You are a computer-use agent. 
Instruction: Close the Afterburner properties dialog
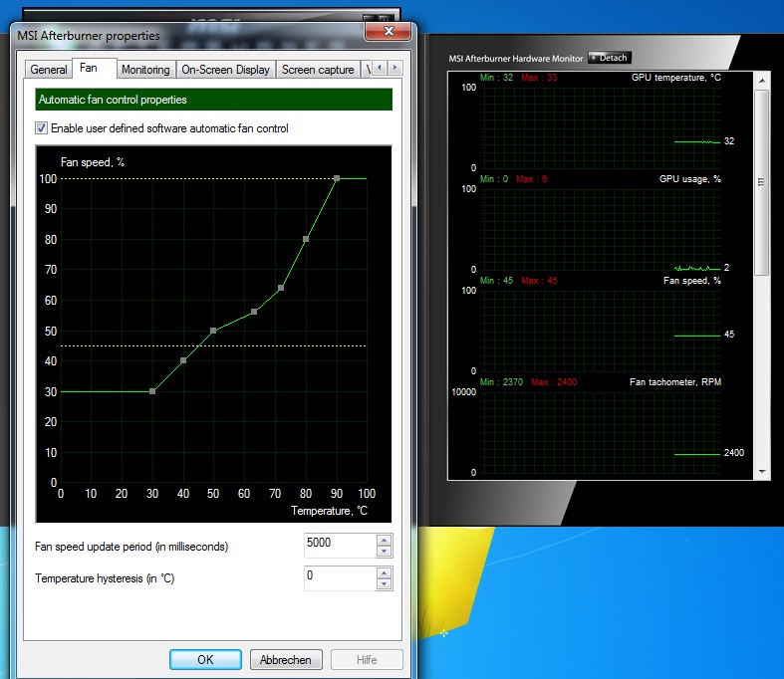pos(388,31)
